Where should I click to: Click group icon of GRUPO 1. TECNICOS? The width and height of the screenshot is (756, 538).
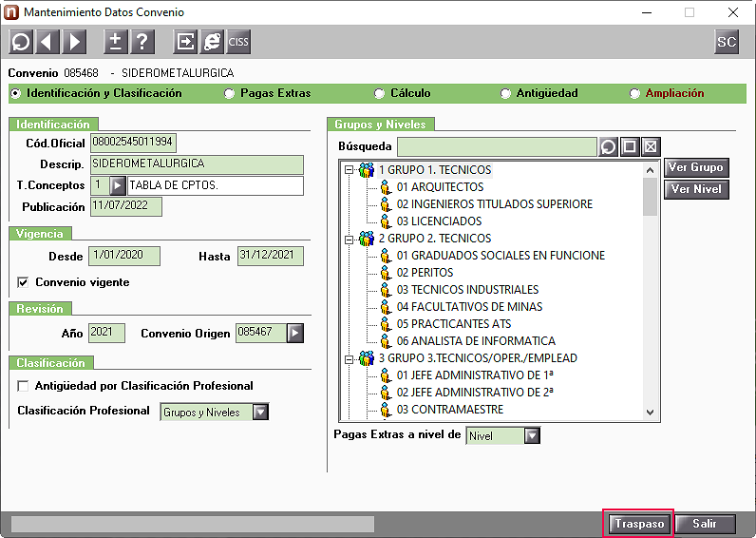367,170
